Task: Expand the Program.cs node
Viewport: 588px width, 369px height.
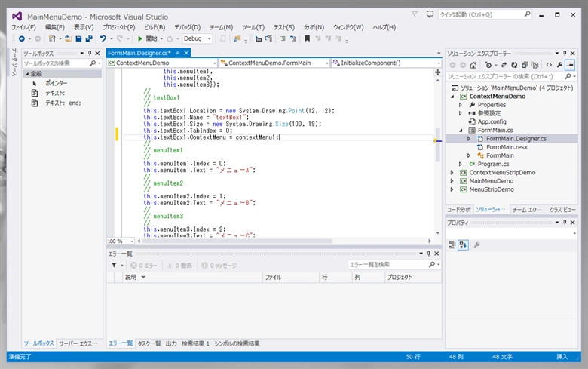Action: point(461,164)
